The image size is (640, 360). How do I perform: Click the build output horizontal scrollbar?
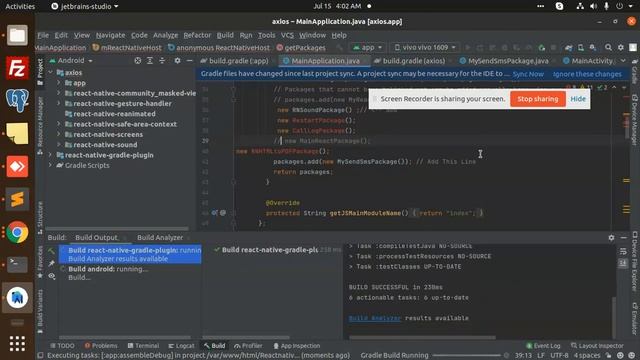pyautogui.click(x=422, y=338)
